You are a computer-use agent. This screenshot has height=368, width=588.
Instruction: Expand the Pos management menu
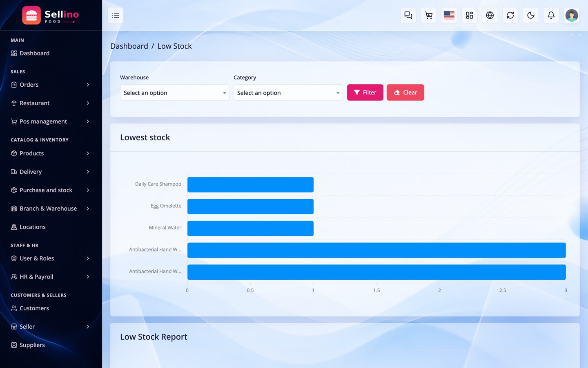[51, 121]
